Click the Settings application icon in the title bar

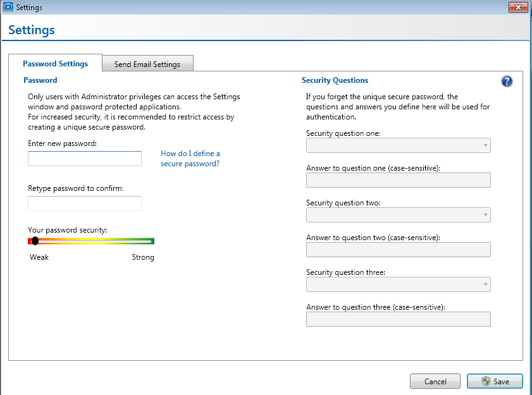[x=9, y=7]
